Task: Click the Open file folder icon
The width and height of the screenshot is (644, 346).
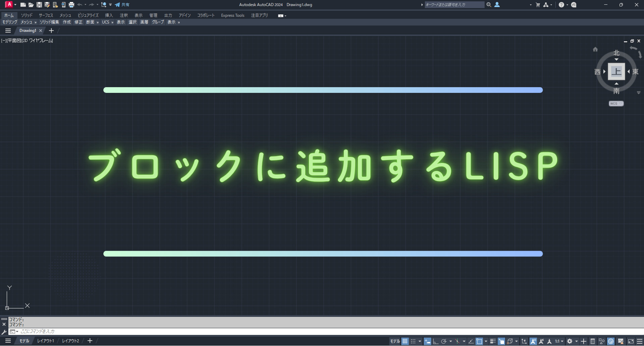Action: click(x=31, y=5)
